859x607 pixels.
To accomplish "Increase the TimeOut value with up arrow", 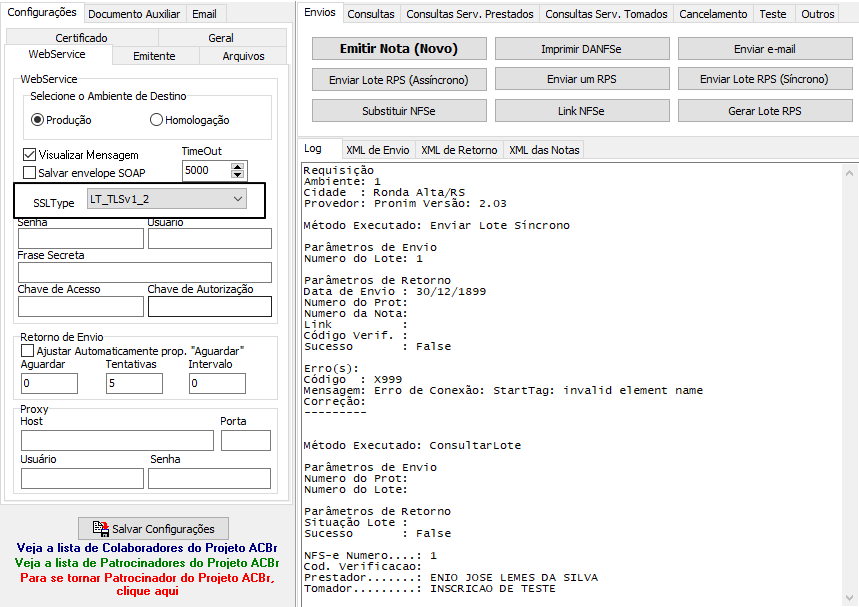I will click(237, 167).
